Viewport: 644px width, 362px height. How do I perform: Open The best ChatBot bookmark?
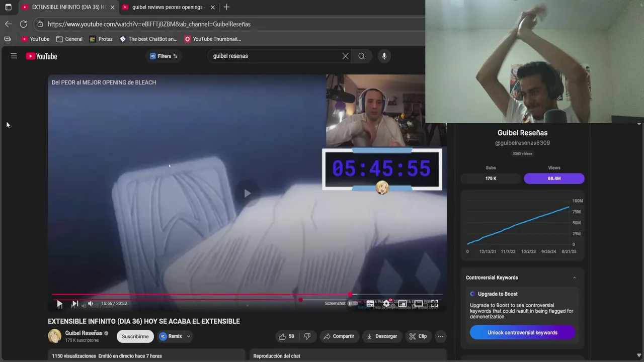[x=148, y=39]
